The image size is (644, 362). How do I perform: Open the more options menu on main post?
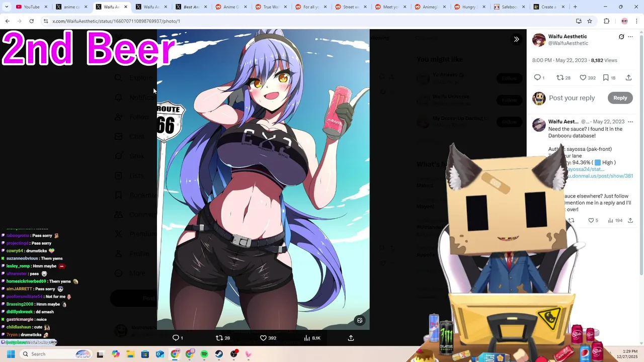click(630, 37)
